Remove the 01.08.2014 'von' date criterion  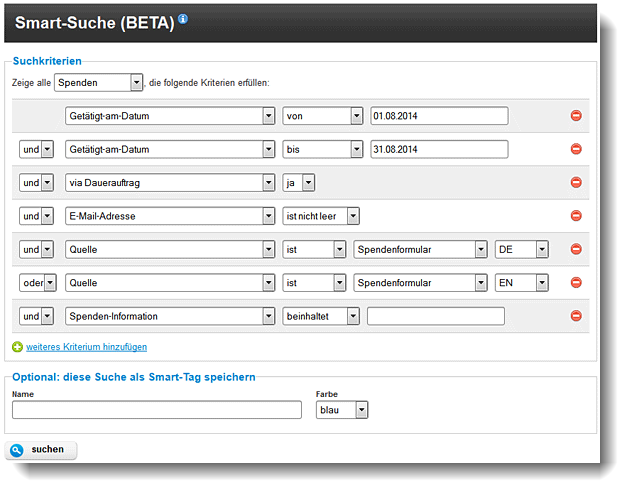(x=576, y=116)
